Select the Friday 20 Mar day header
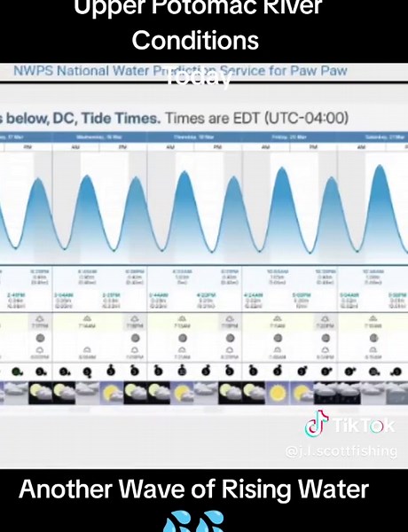408x532 pixels. point(289,137)
